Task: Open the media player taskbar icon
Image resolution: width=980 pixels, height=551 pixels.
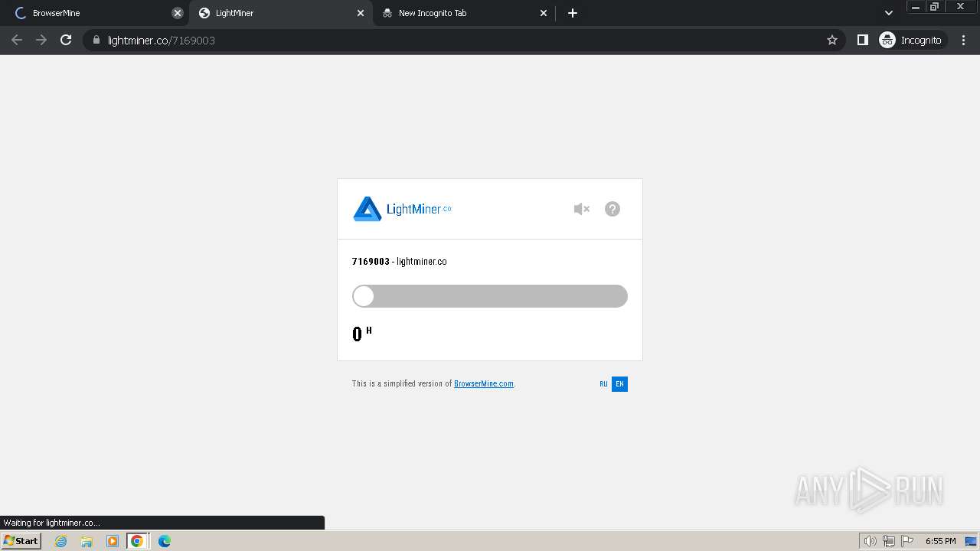Action: 113,541
